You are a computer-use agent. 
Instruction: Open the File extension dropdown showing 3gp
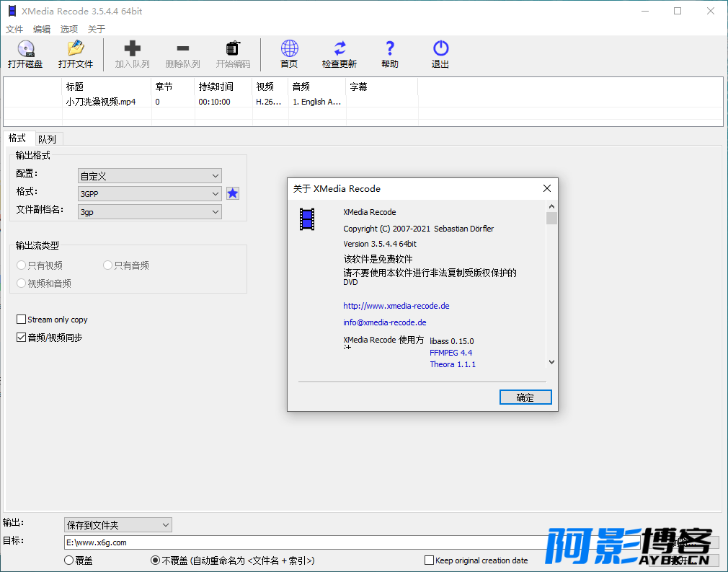tap(149, 212)
